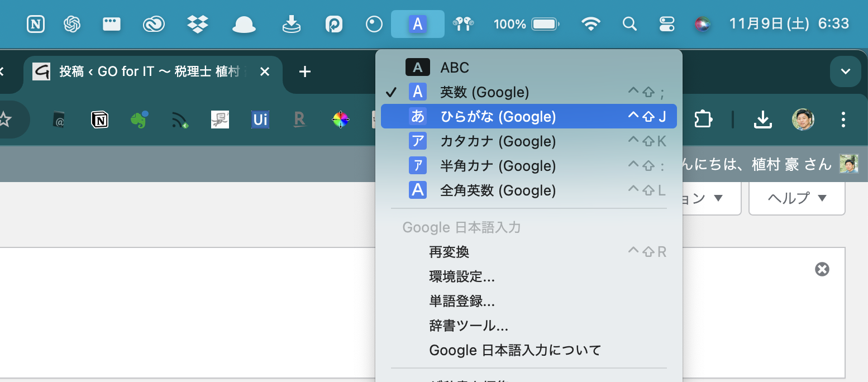This screenshot has height=382, width=868.
Task: Open the Chrome three-dot menu
Action: (x=843, y=119)
